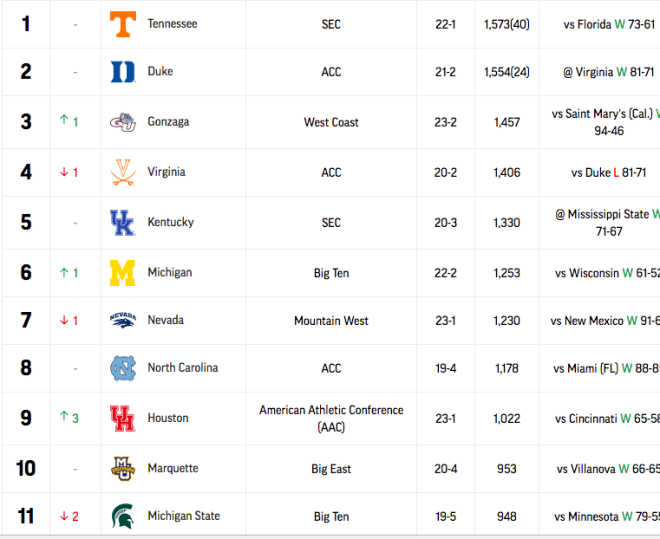Open the Michigan State team link
The height and width of the screenshot is (539, 660).
click(x=184, y=516)
